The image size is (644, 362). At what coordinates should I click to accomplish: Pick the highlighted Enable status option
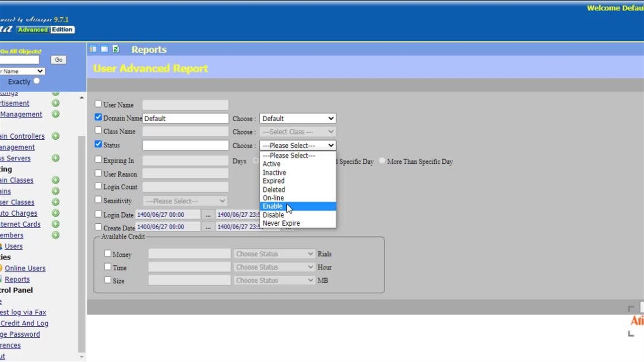pos(273,206)
